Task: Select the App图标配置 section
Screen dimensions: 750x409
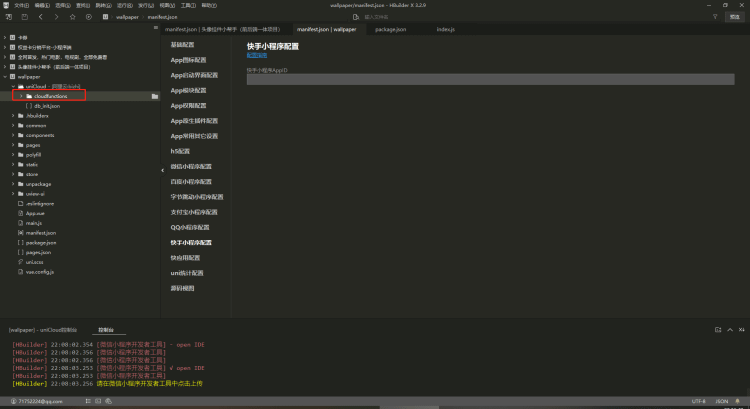Action: pyautogui.click(x=188, y=60)
